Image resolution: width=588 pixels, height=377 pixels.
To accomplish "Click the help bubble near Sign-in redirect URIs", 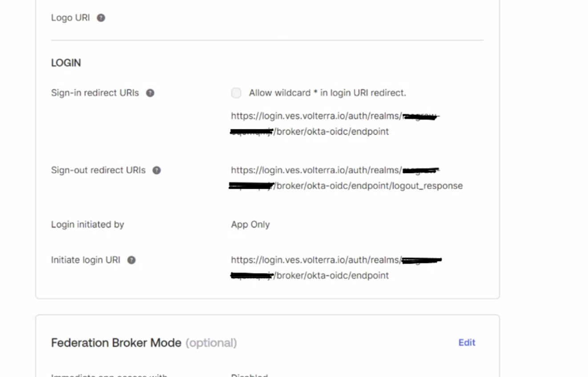I will (150, 92).
